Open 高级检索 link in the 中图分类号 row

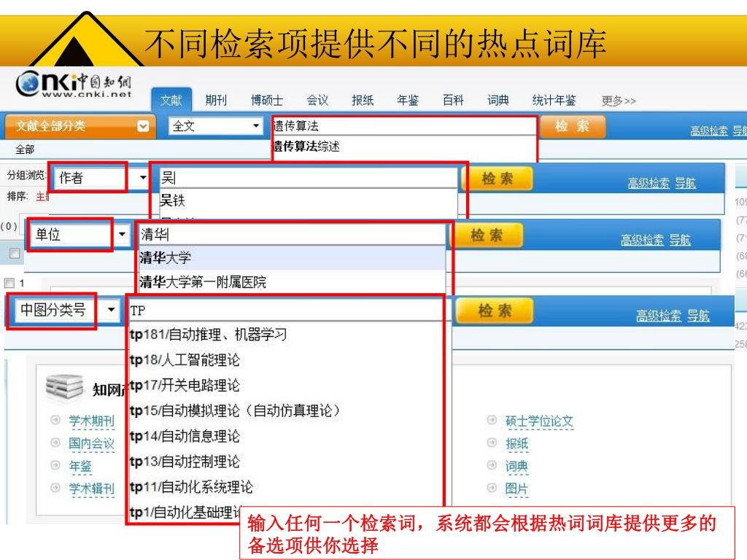(659, 315)
